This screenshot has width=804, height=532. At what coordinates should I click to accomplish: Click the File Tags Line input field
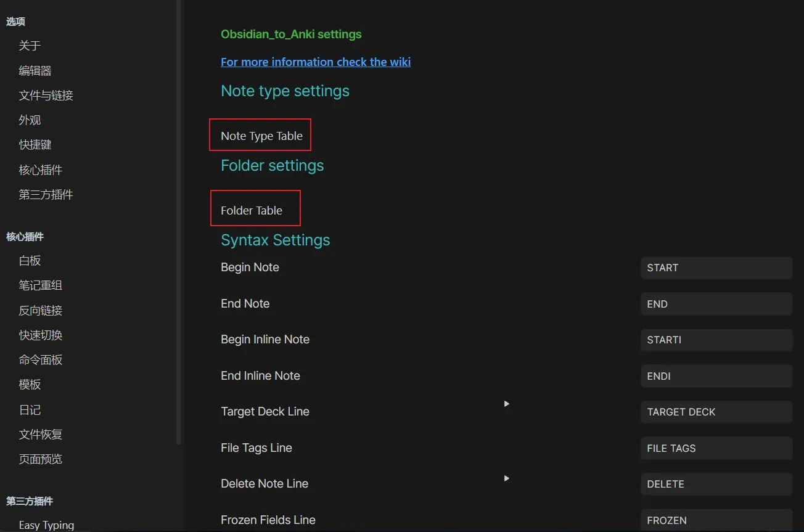click(x=716, y=448)
